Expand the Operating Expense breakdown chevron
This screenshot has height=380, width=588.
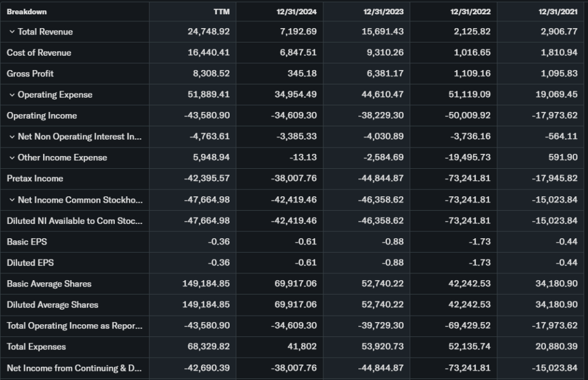(x=11, y=95)
